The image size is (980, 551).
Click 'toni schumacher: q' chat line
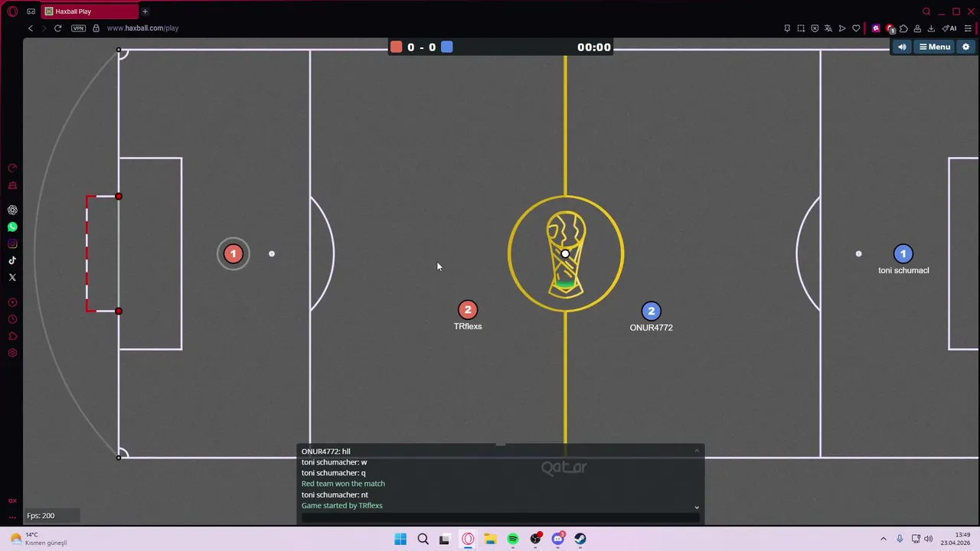334,473
